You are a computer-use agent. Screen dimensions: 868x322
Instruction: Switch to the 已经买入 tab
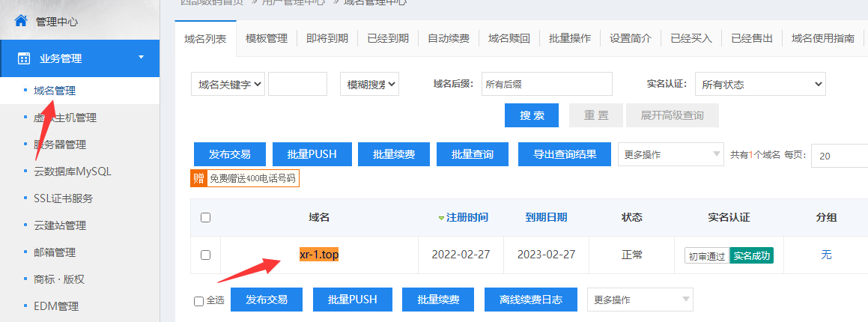(691, 38)
